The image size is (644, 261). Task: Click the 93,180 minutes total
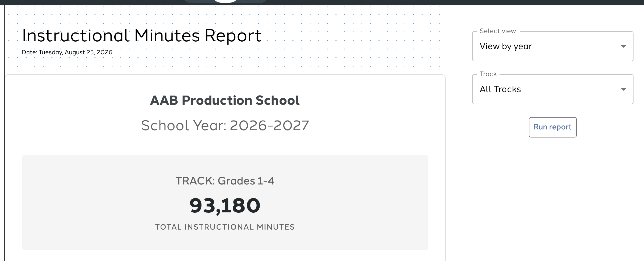[225, 206]
